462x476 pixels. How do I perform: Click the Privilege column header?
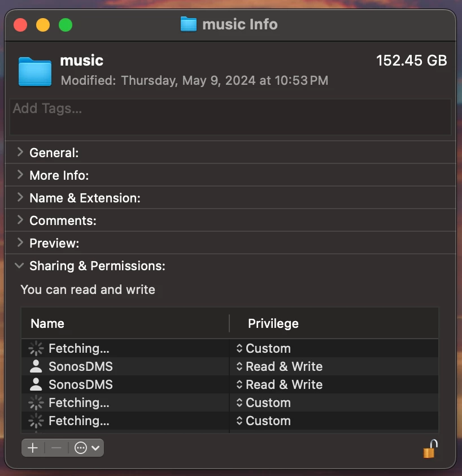coord(273,323)
